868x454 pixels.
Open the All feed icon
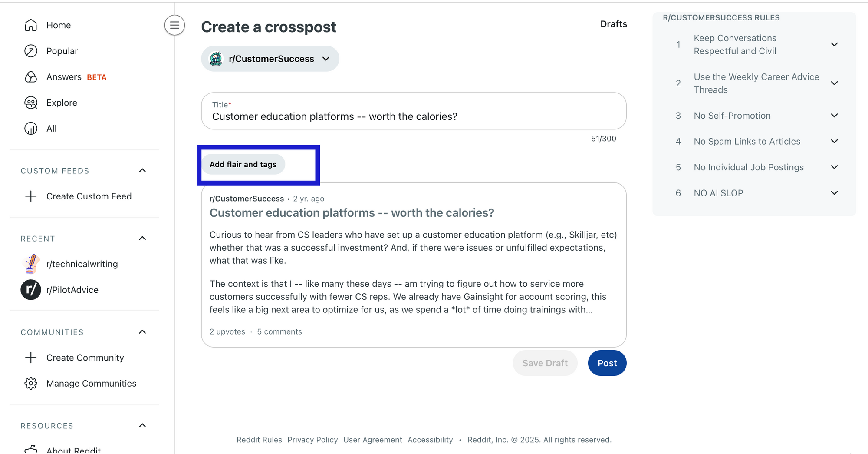coord(31,128)
